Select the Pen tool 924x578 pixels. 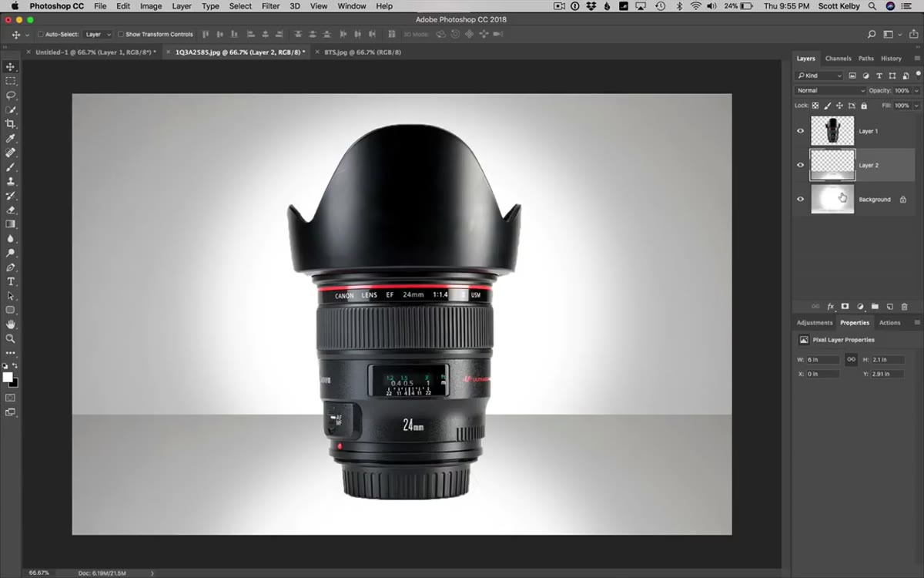point(10,267)
